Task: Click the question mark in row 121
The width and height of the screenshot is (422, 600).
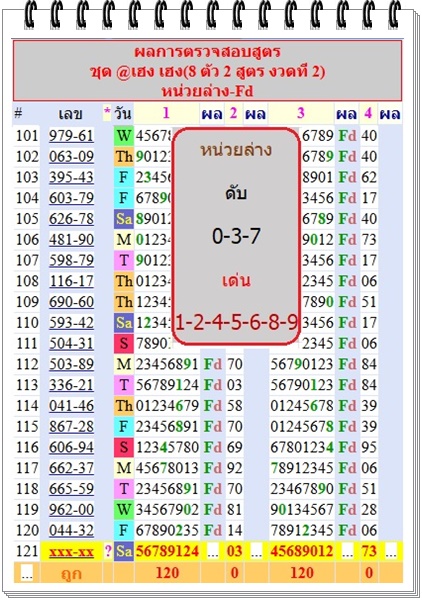Action: click(x=108, y=551)
